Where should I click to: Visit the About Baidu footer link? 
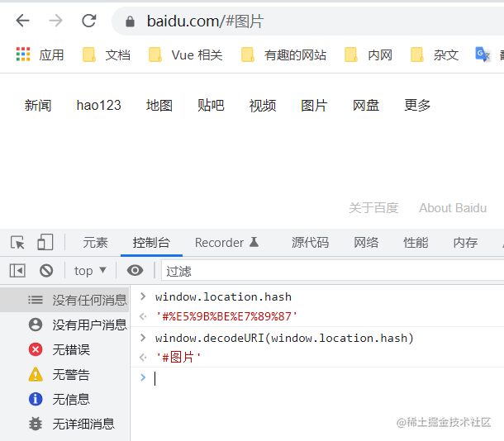tap(453, 208)
